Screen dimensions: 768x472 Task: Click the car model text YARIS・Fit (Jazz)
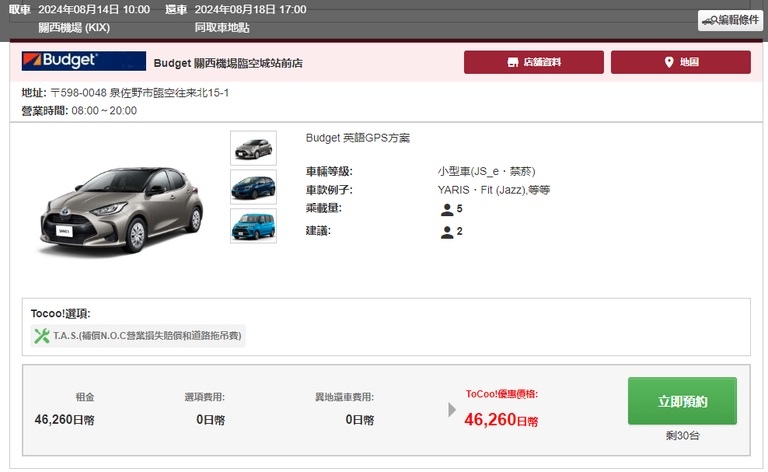(x=480, y=190)
